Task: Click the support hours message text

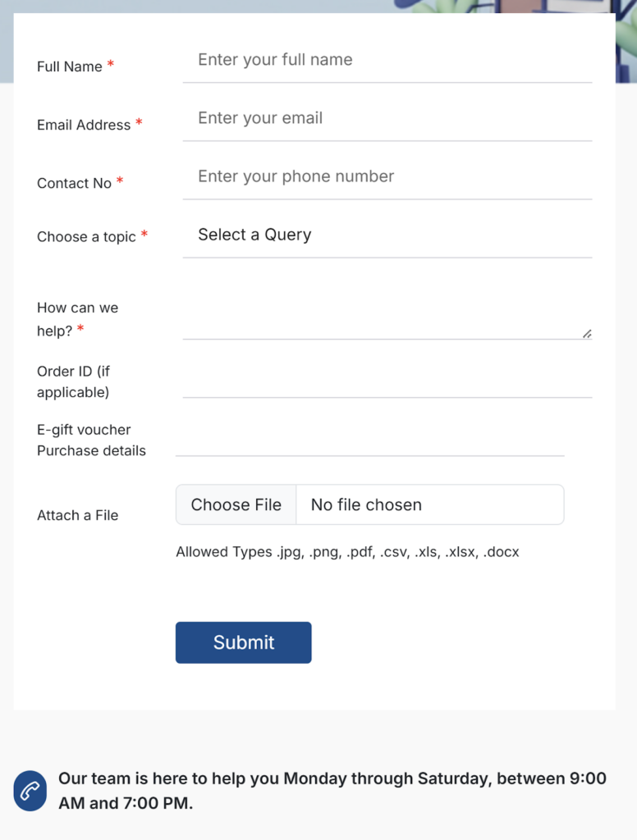Action: (332, 791)
